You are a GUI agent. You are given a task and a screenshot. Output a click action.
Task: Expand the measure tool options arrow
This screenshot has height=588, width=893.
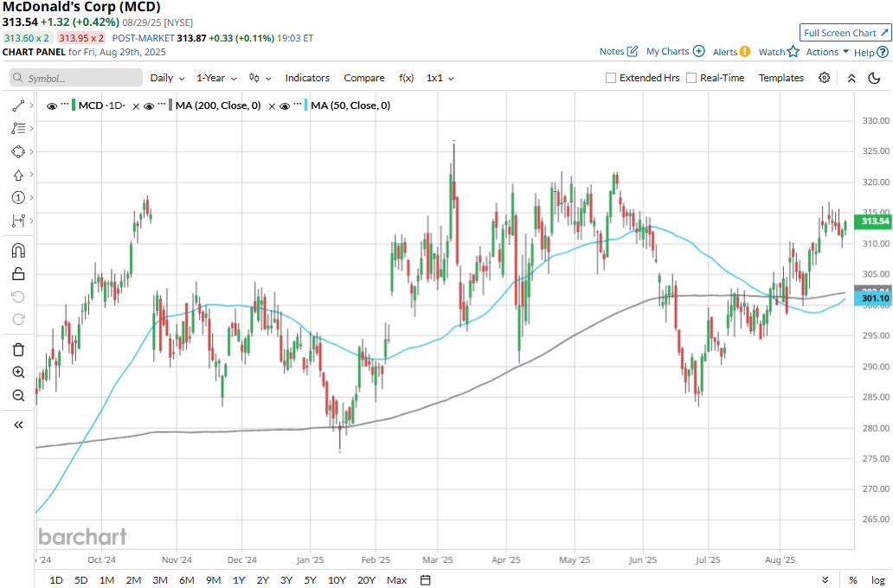31,220
